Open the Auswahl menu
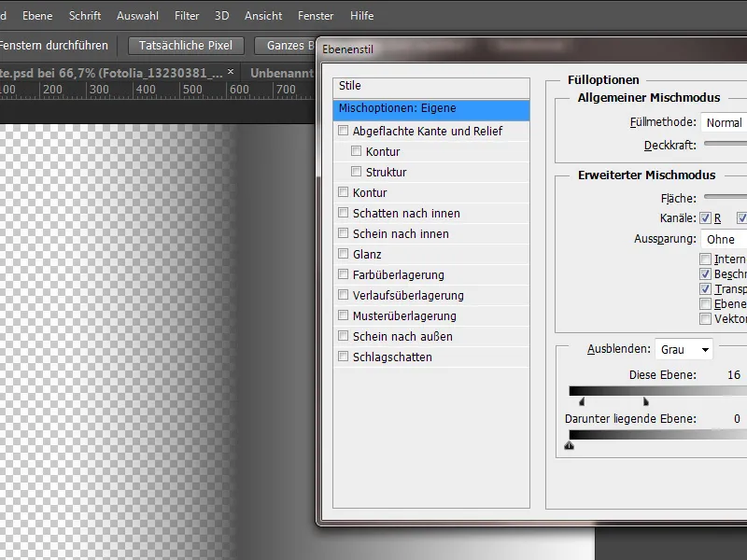 coord(137,16)
